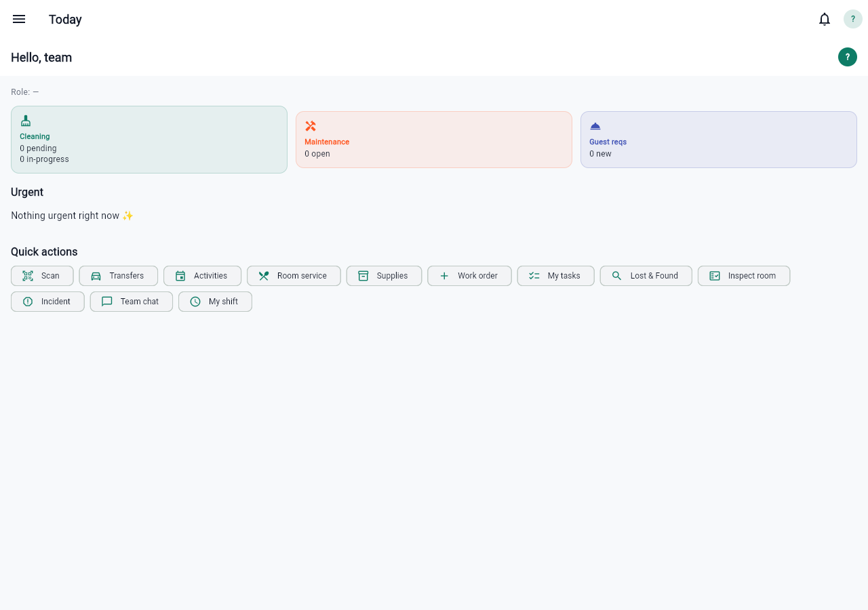Click the tools icon on Maintenance card
This screenshot has width=868, height=610.
(311, 126)
